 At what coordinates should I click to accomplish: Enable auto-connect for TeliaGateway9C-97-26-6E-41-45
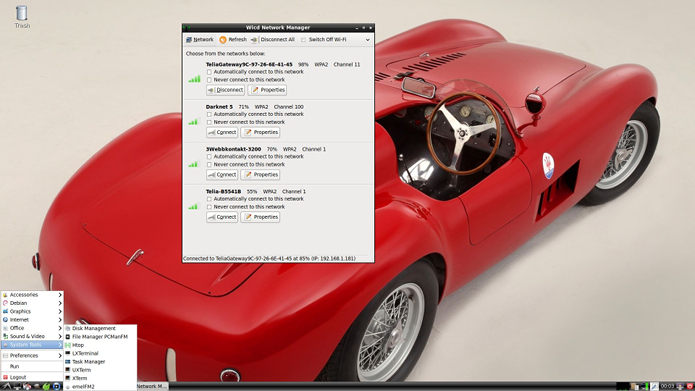tap(209, 72)
